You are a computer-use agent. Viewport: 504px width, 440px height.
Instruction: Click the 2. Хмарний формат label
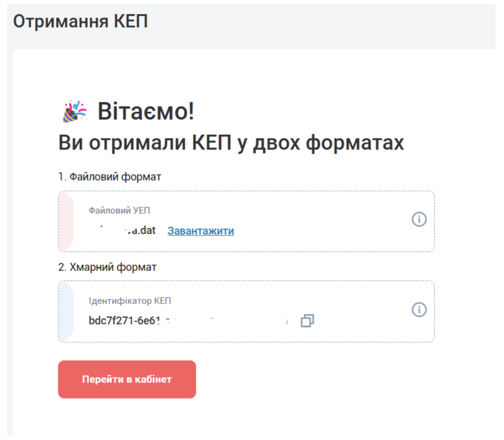point(107,267)
